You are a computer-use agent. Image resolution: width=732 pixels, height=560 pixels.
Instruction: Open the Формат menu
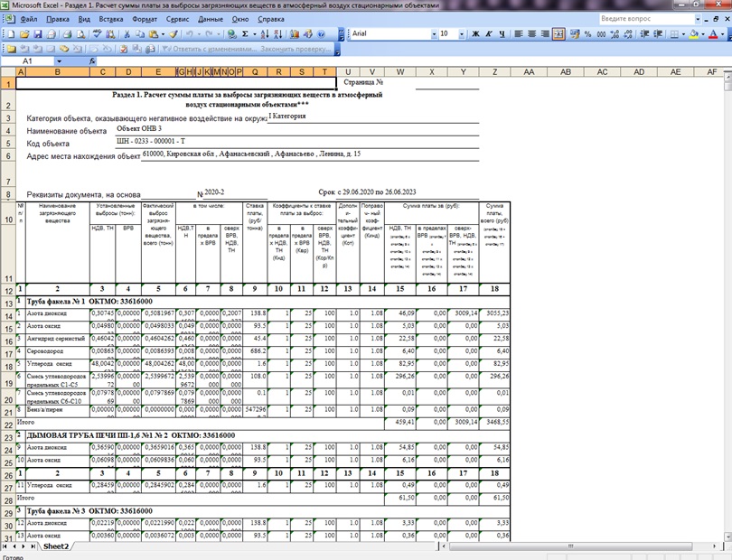pos(144,18)
